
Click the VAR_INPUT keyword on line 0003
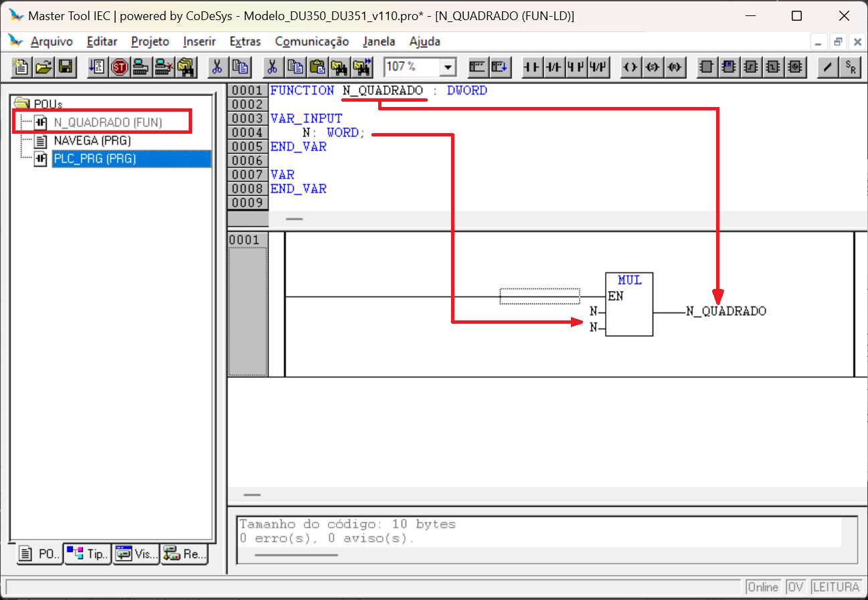pos(307,118)
